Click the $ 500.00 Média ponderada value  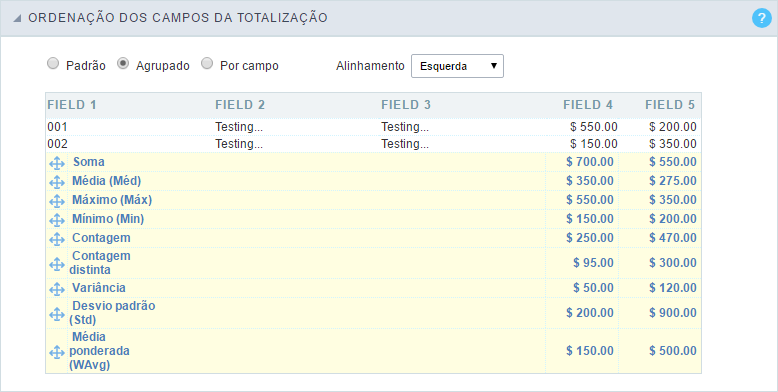tap(673, 351)
